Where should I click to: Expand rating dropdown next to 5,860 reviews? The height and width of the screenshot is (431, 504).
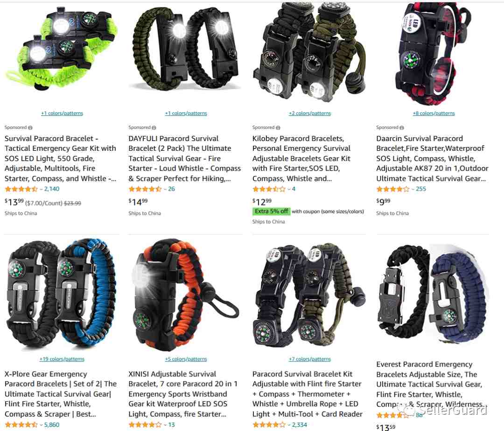pos(41,425)
